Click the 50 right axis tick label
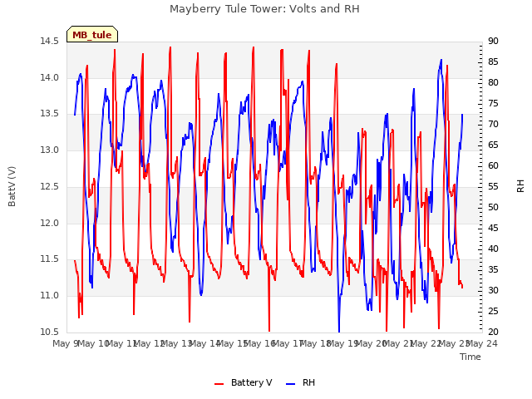 pos(493,207)
